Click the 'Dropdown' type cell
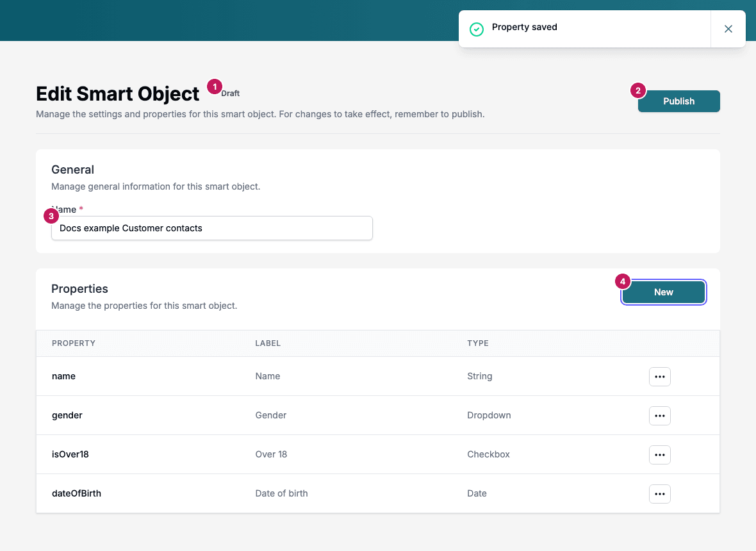The width and height of the screenshot is (756, 551). 489,415
